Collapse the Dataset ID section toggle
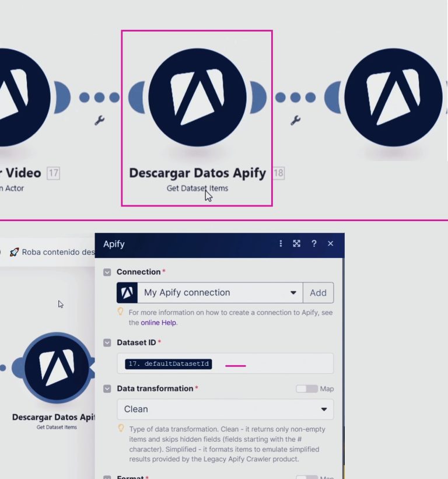Image resolution: width=448 pixels, height=479 pixels. click(107, 343)
